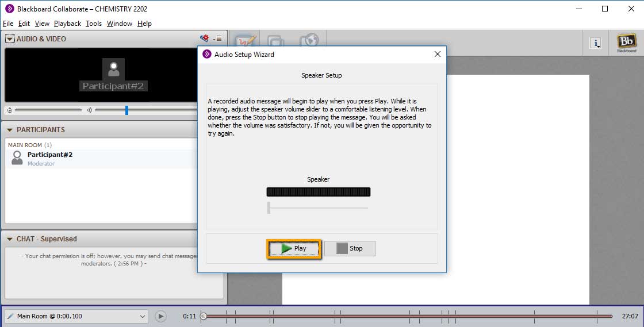644x327 pixels.
Task: Click the Speaker level meter bar
Action: point(319,191)
